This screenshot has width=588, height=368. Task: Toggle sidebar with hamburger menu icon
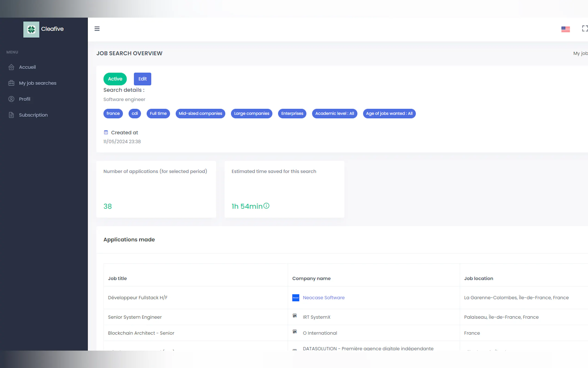pos(97,29)
